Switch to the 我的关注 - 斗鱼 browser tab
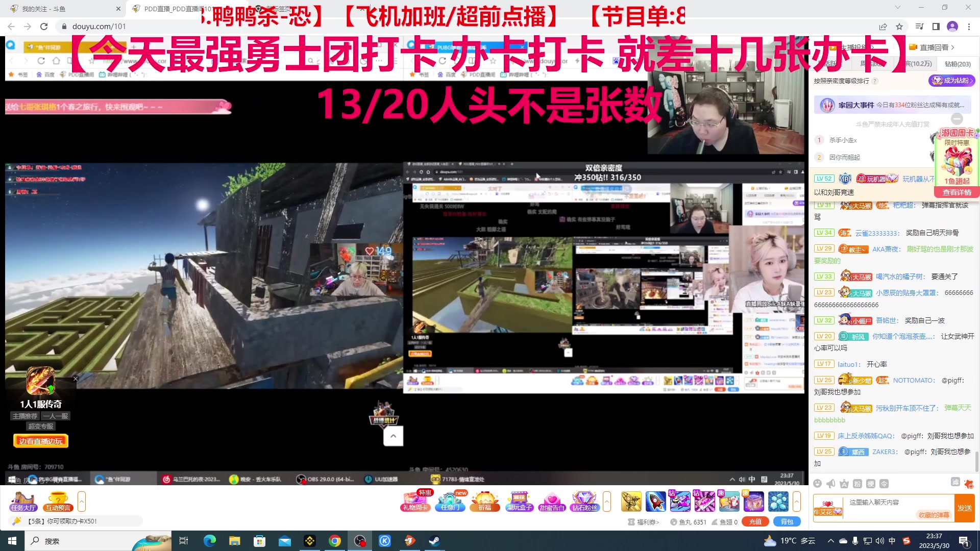 click(x=63, y=9)
